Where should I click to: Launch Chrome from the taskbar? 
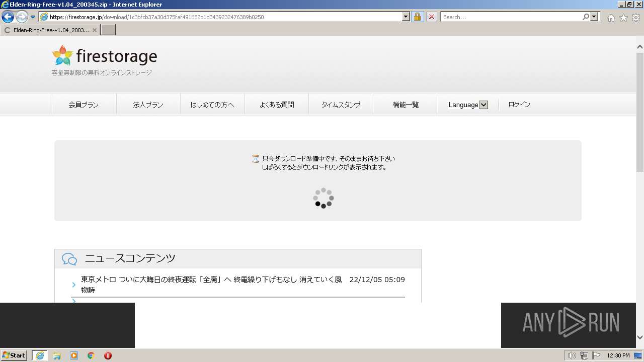pos(91,355)
